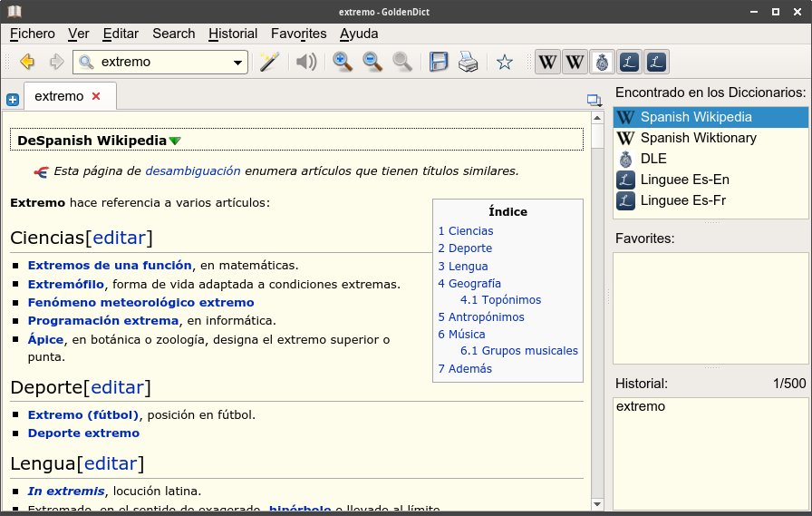Reset zoom with the grey magnifier
The width and height of the screenshot is (812, 516).
(402, 63)
